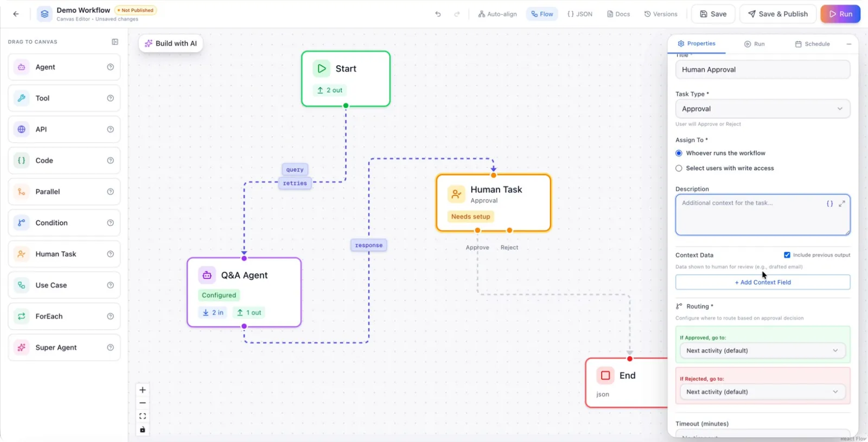Image resolution: width=868 pixels, height=442 pixels.
Task: Click the Build with AI button
Action: [170, 43]
